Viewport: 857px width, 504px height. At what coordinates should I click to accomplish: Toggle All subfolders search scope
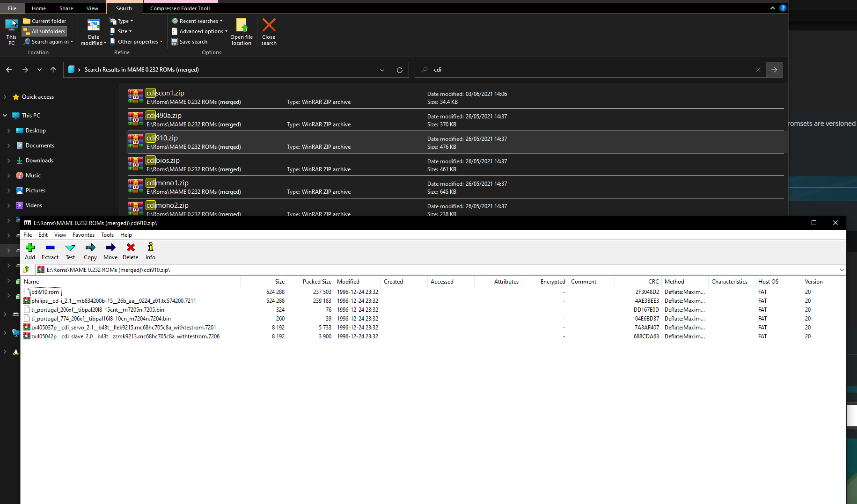point(44,31)
